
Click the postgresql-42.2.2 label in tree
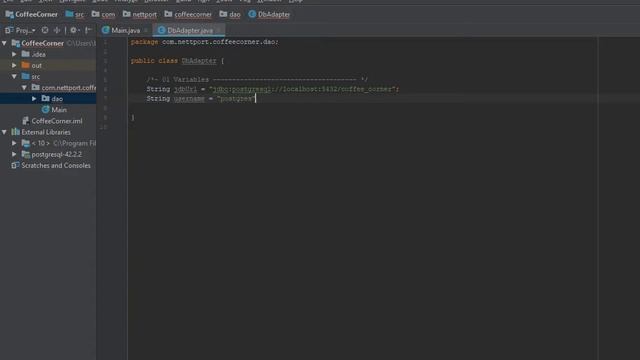57,154
